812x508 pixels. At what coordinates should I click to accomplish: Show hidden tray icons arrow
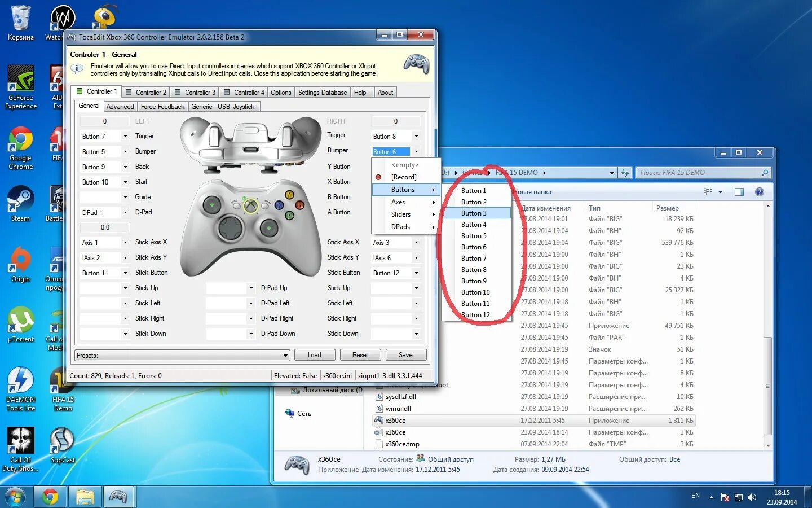click(x=711, y=497)
